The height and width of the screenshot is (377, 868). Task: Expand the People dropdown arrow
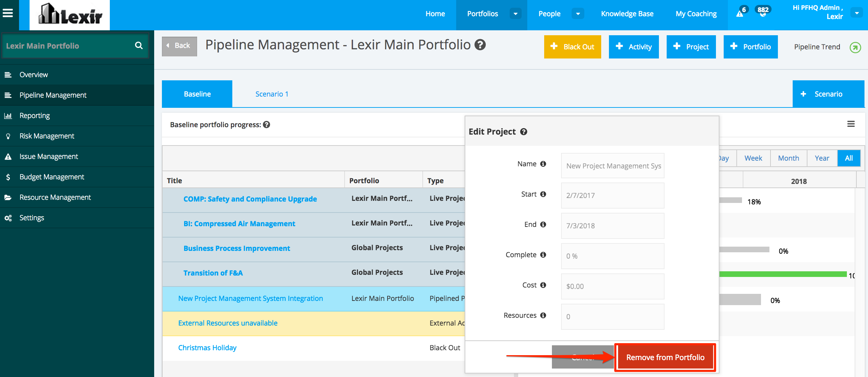[x=578, y=14]
